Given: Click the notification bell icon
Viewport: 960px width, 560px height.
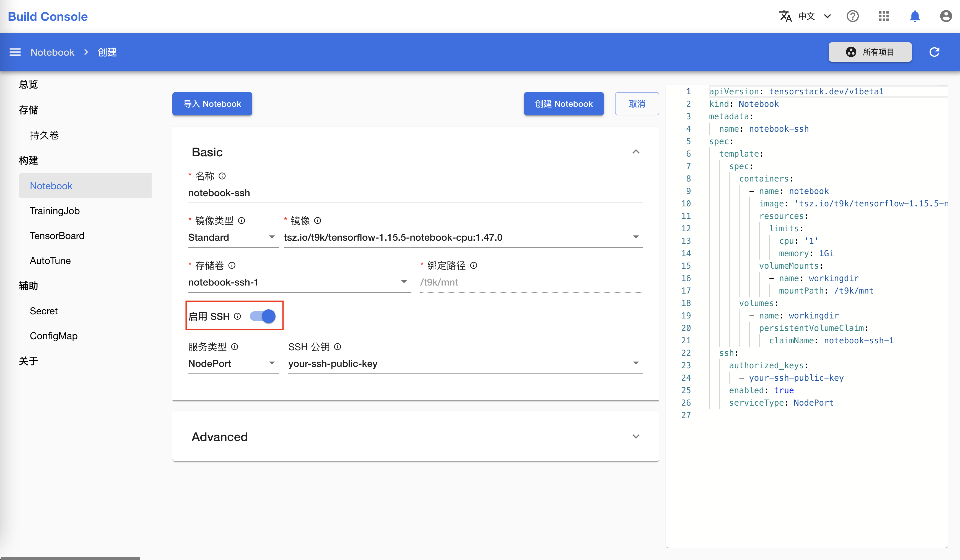Looking at the screenshot, I should [915, 16].
